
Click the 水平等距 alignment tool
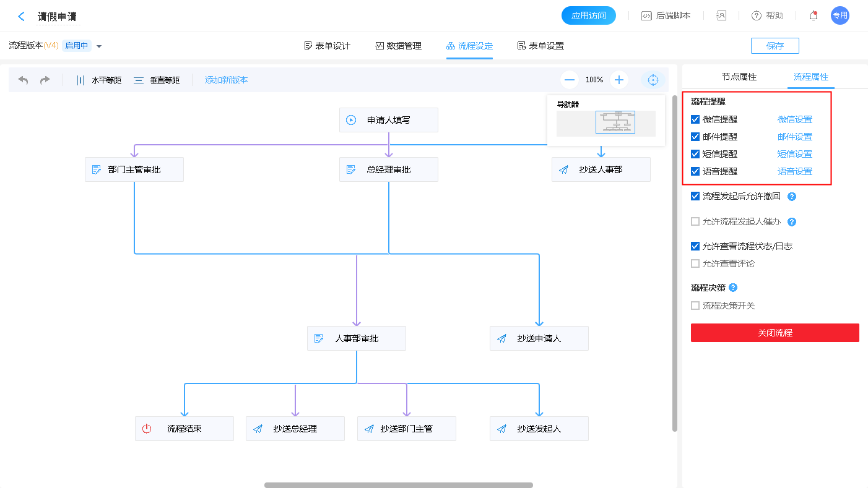point(98,80)
